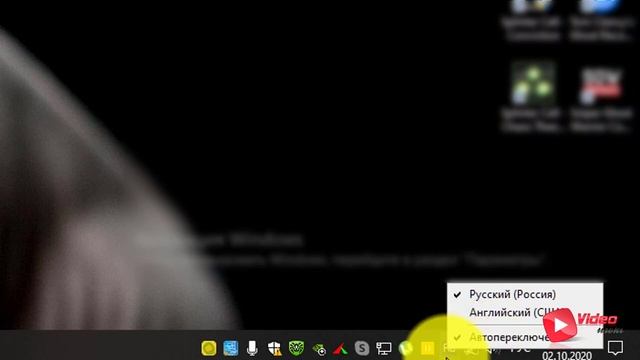Open the Skype tray icon

pyautogui.click(x=362, y=348)
